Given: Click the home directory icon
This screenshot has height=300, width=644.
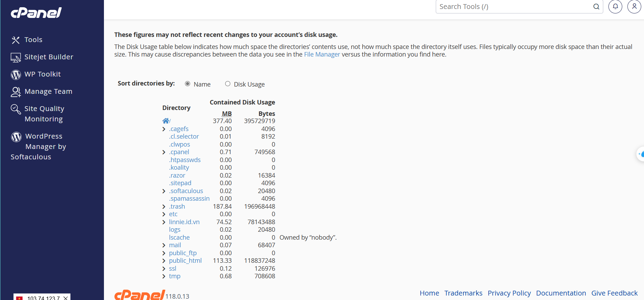Looking at the screenshot, I should (x=166, y=121).
